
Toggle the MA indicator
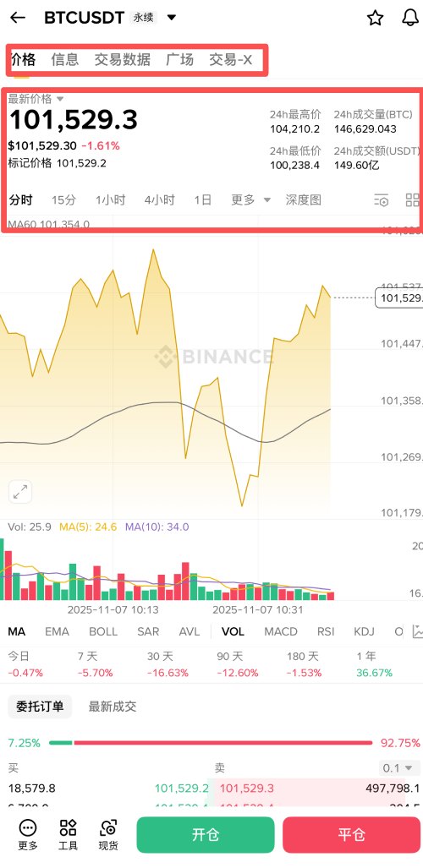[x=17, y=631]
